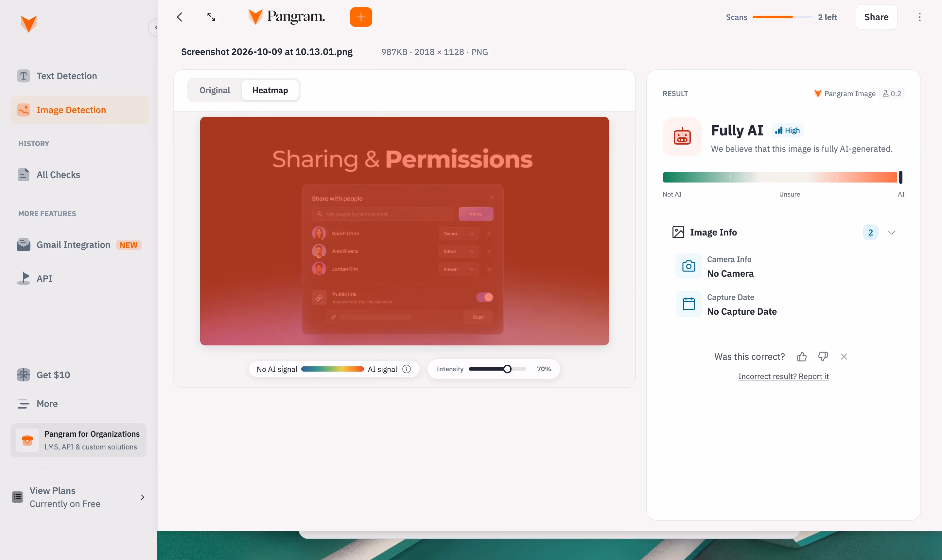
Task: Click the Scans usage progress bar
Action: pyautogui.click(x=782, y=17)
